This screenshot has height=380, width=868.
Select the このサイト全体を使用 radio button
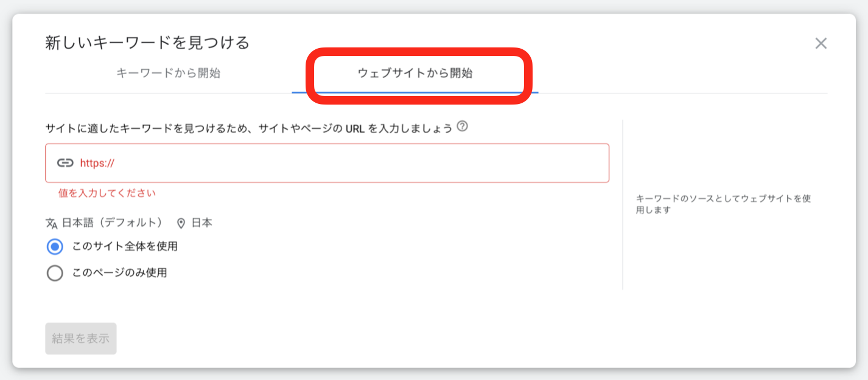(x=55, y=247)
